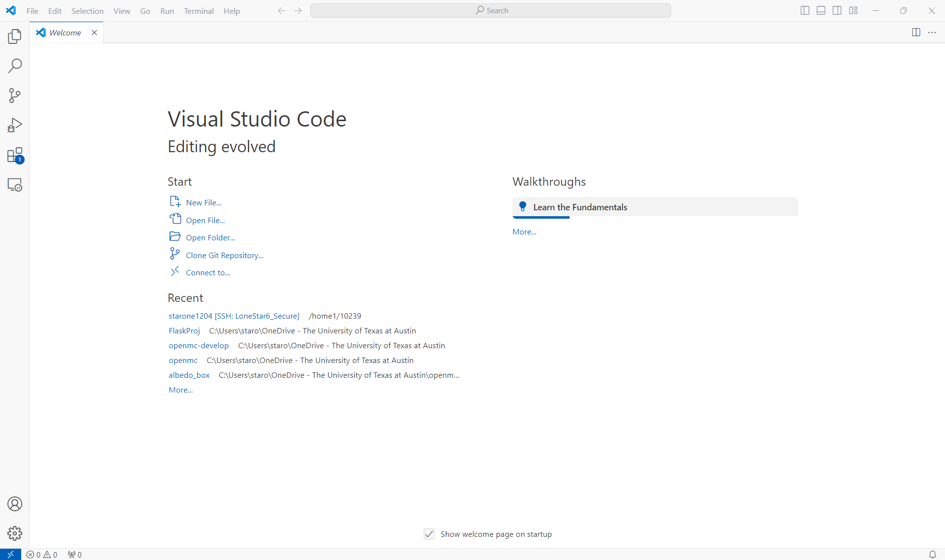The width and height of the screenshot is (945, 560).
Task: Click errors and warnings status bar entry
Action: [x=42, y=555]
